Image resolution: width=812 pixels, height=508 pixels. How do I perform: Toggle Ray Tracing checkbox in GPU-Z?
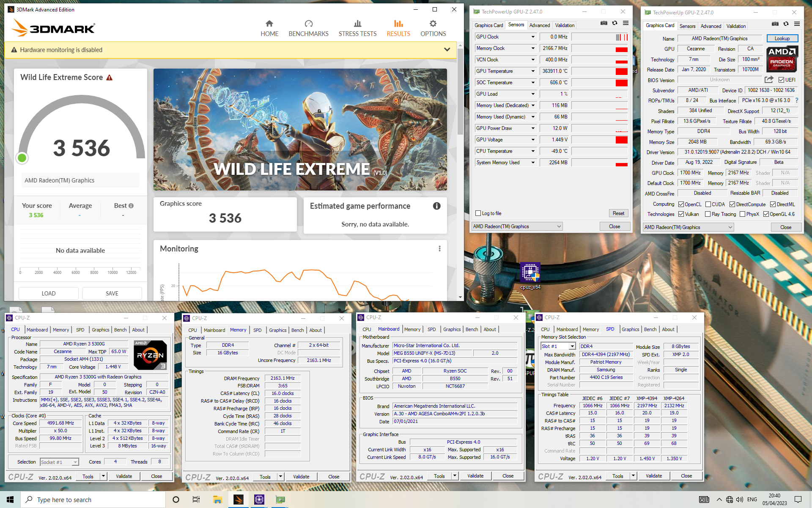(708, 214)
